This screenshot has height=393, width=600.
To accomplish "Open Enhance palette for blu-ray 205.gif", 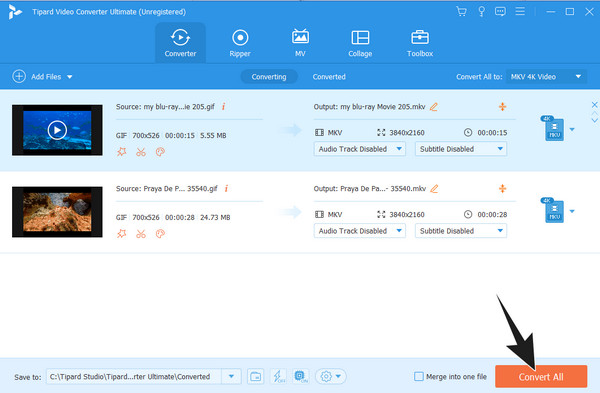I will (x=160, y=152).
